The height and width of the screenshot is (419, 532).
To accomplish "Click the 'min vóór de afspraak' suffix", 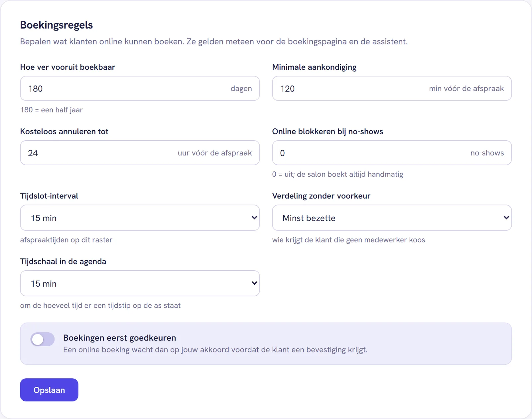I will coord(466,88).
